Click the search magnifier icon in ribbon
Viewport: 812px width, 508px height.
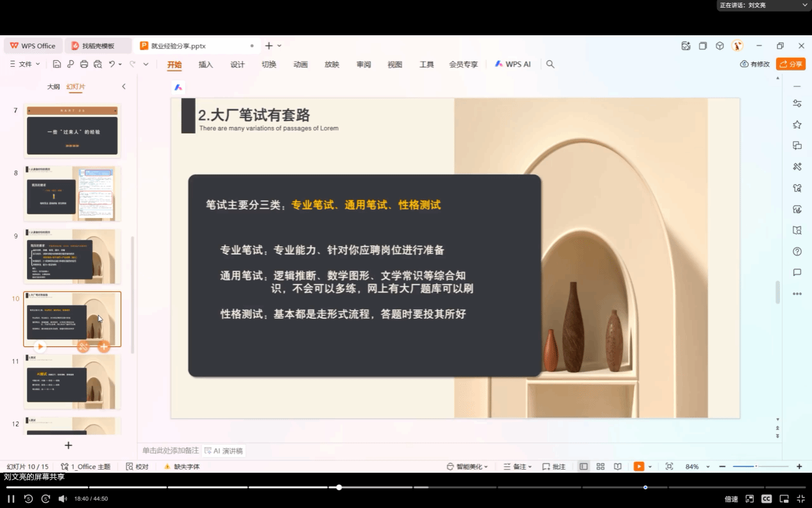click(x=550, y=64)
